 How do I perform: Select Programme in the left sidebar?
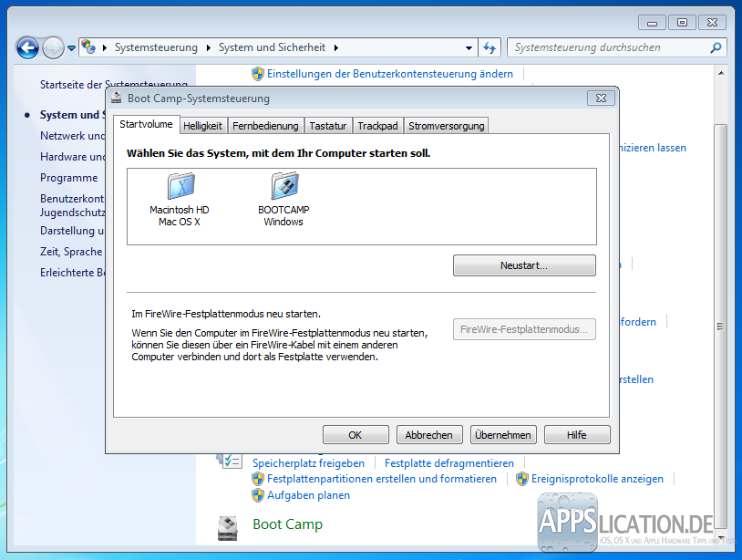(69, 178)
